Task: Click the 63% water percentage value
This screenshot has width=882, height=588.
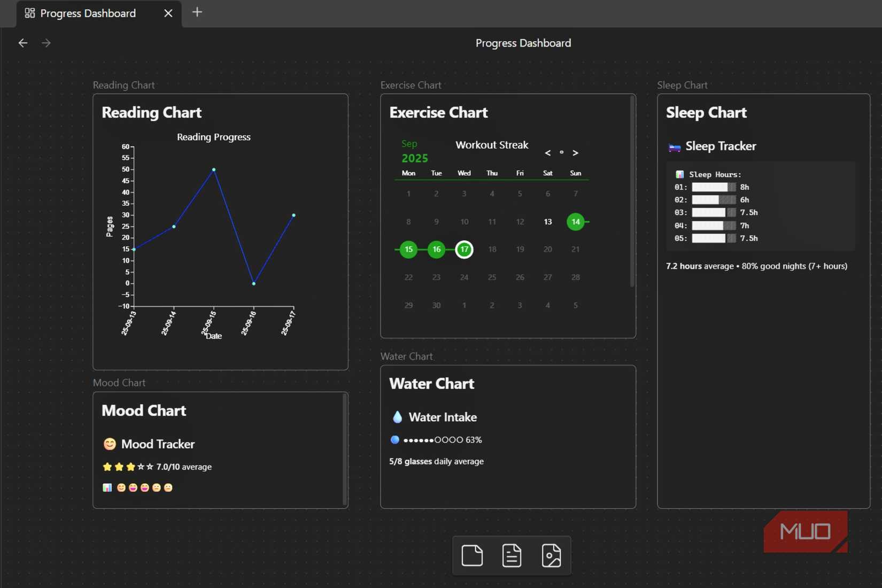Action: point(474,440)
